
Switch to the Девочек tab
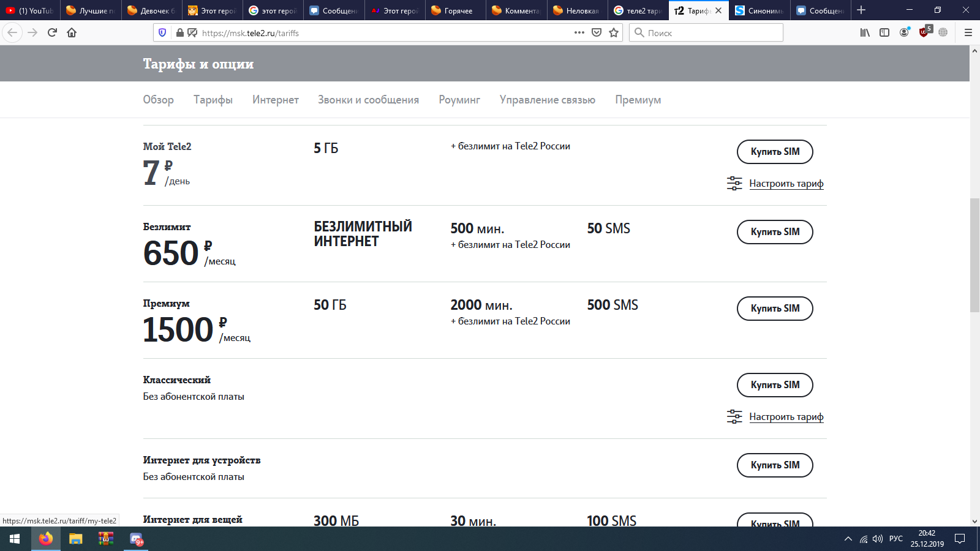151,10
